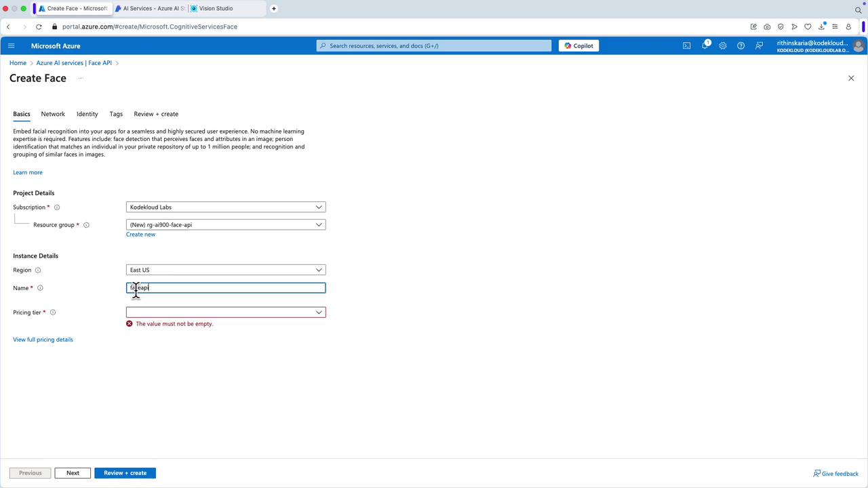Click the Create new resource group link
The height and width of the screenshot is (488, 868).
pos(140,235)
